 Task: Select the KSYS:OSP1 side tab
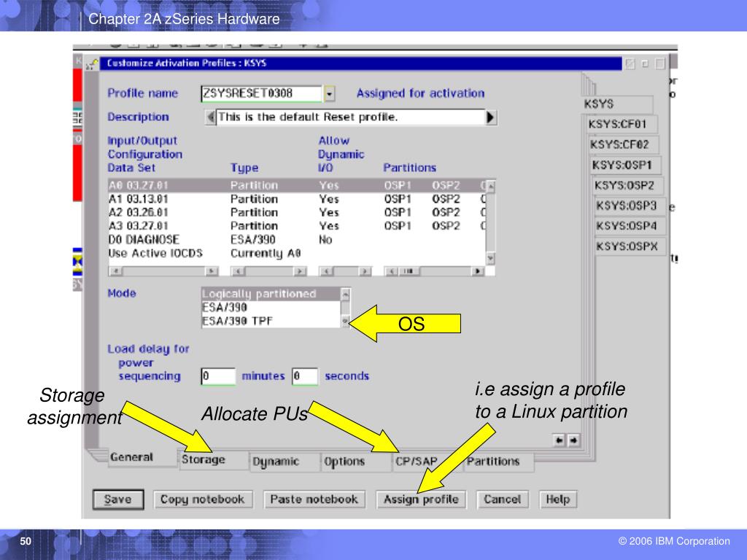[x=625, y=166]
